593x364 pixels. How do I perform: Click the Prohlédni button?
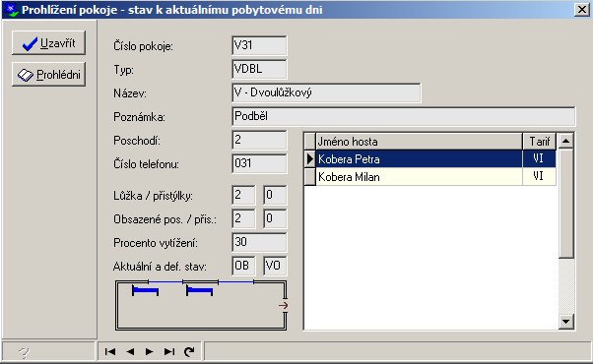click(48, 75)
